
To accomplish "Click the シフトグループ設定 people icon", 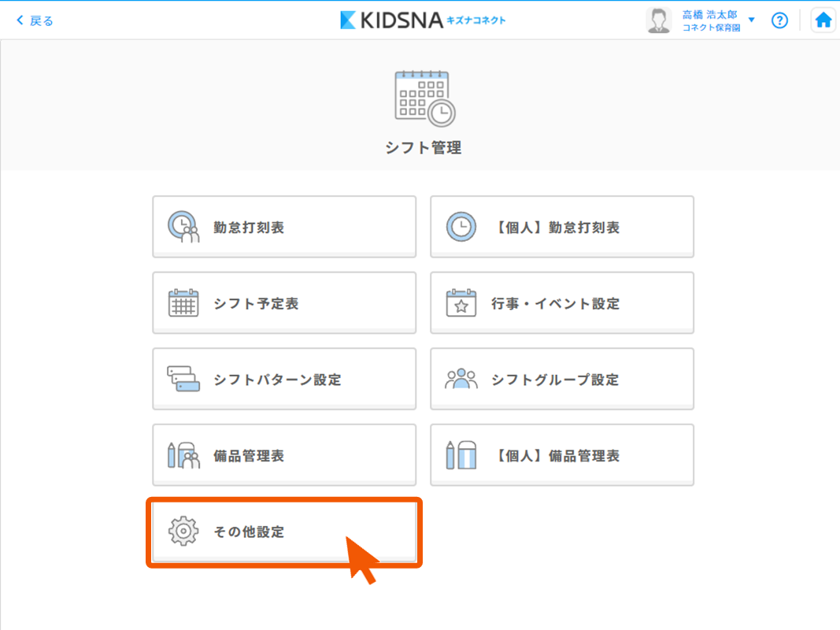I will (x=461, y=380).
